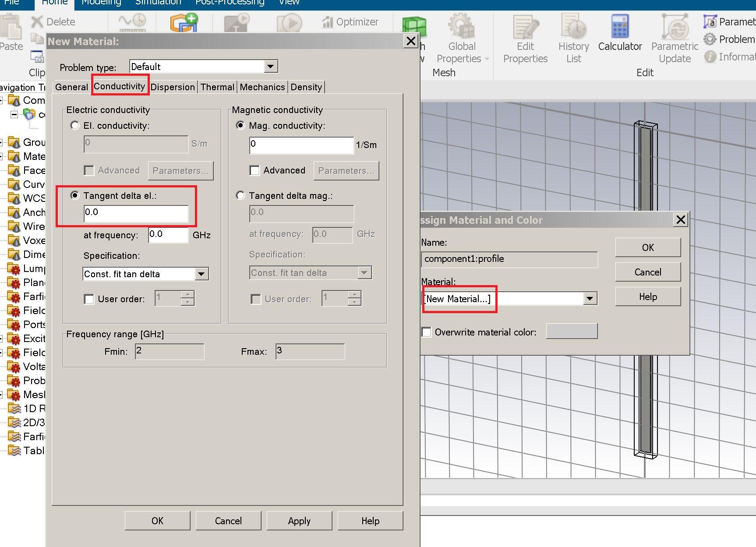Click the overwrite material color swatch
This screenshot has width=756, height=547.
[x=572, y=332]
